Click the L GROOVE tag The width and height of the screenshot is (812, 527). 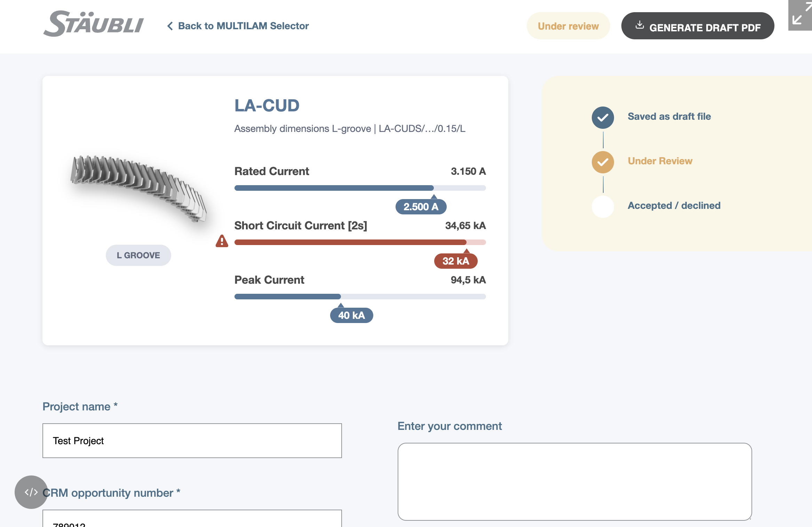coord(138,255)
